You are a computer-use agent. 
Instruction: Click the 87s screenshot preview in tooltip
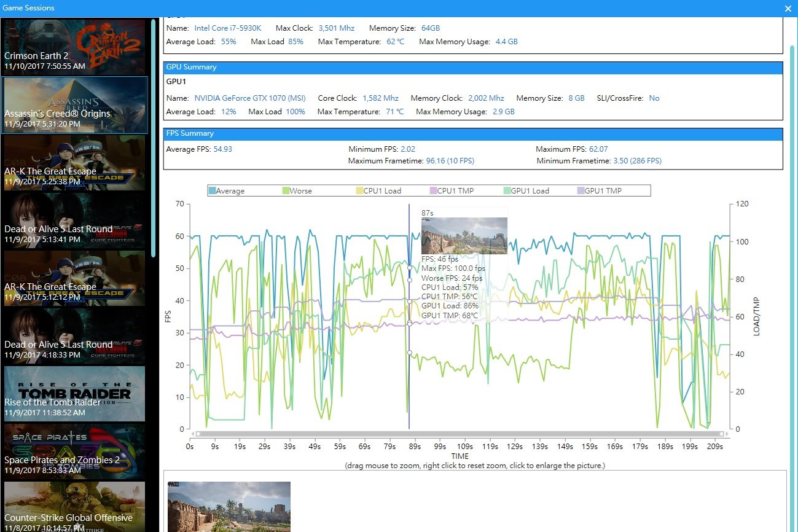464,236
